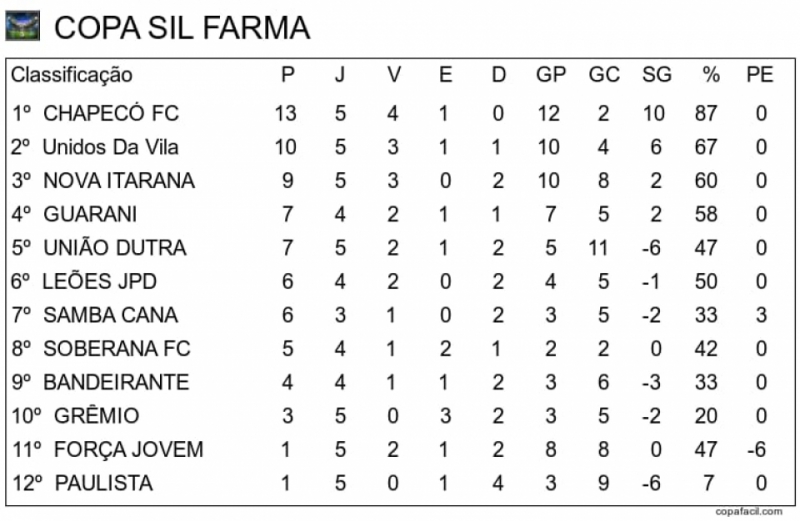Click the SG column header
The image size is (800, 521).
click(x=656, y=75)
